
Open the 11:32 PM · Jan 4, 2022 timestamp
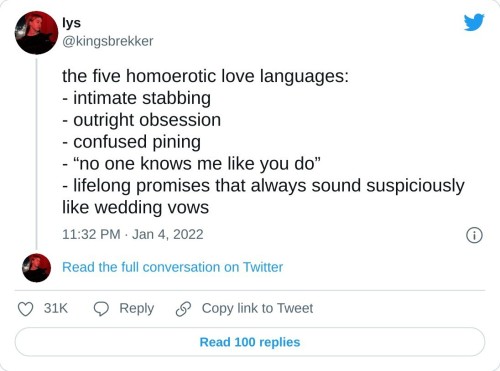click(133, 234)
